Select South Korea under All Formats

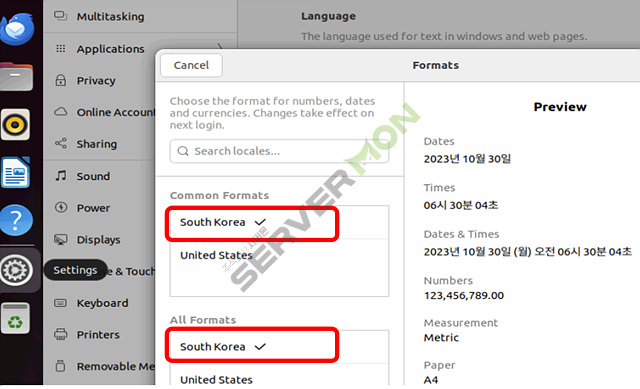[279, 347]
